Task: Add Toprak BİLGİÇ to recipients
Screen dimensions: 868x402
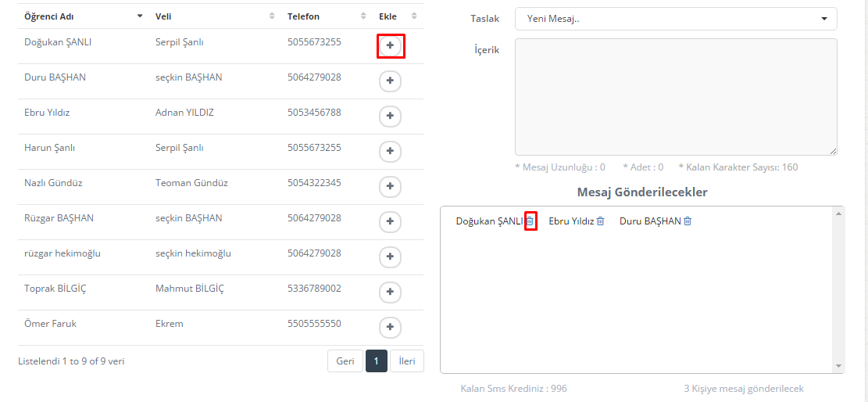Action: pos(390,292)
